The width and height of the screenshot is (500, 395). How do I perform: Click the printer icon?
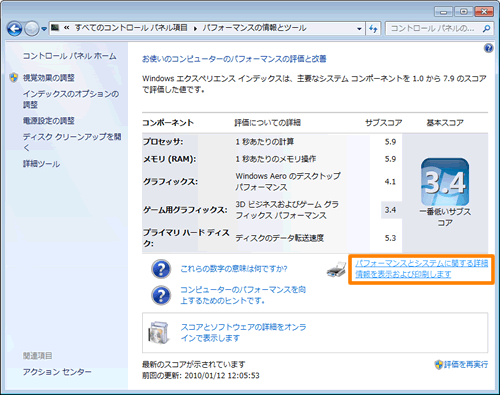pos(337,269)
